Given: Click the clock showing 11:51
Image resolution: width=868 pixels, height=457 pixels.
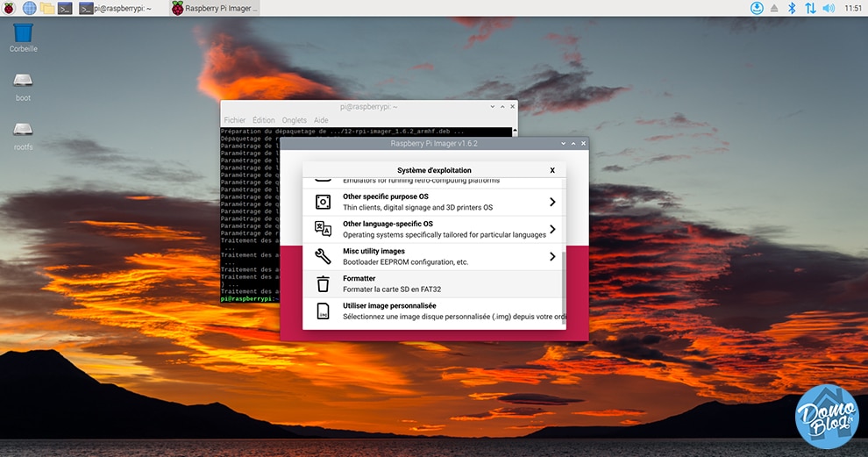Looking at the screenshot, I should [x=853, y=8].
